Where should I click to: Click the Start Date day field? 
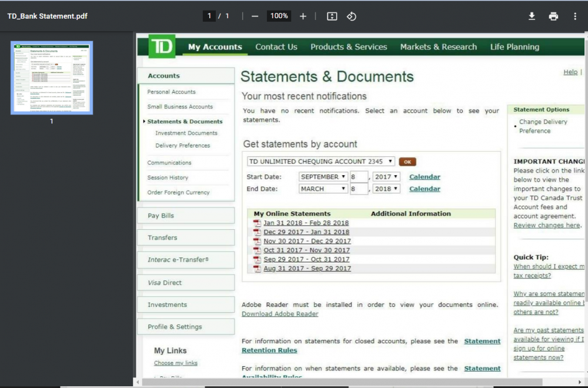point(359,176)
